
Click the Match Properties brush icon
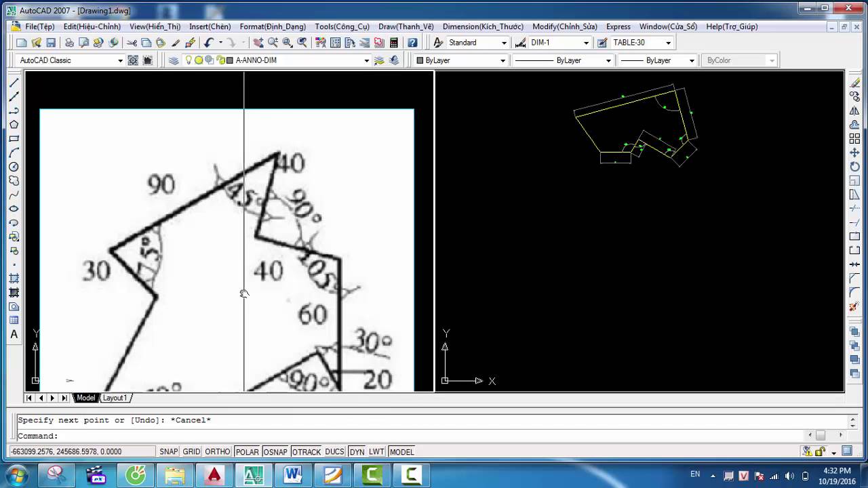pyautogui.click(x=190, y=43)
